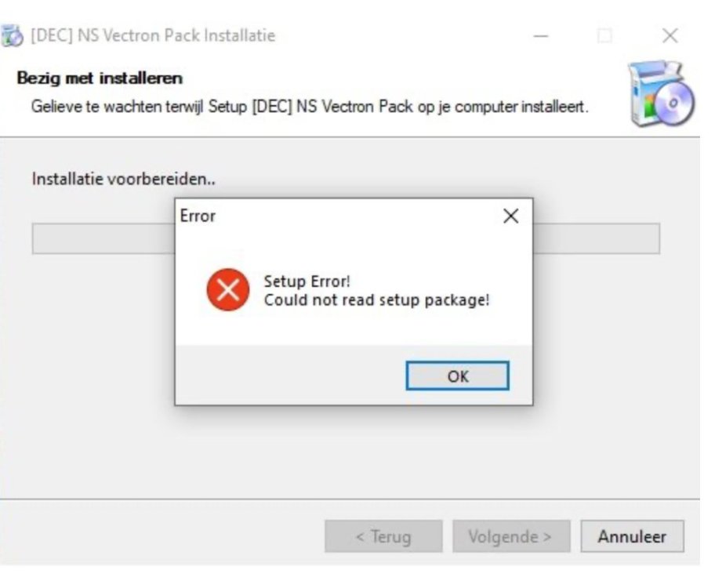This screenshot has height=588, width=715.
Task: Click the disabled 'Volgende >' button
Action: (510, 537)
